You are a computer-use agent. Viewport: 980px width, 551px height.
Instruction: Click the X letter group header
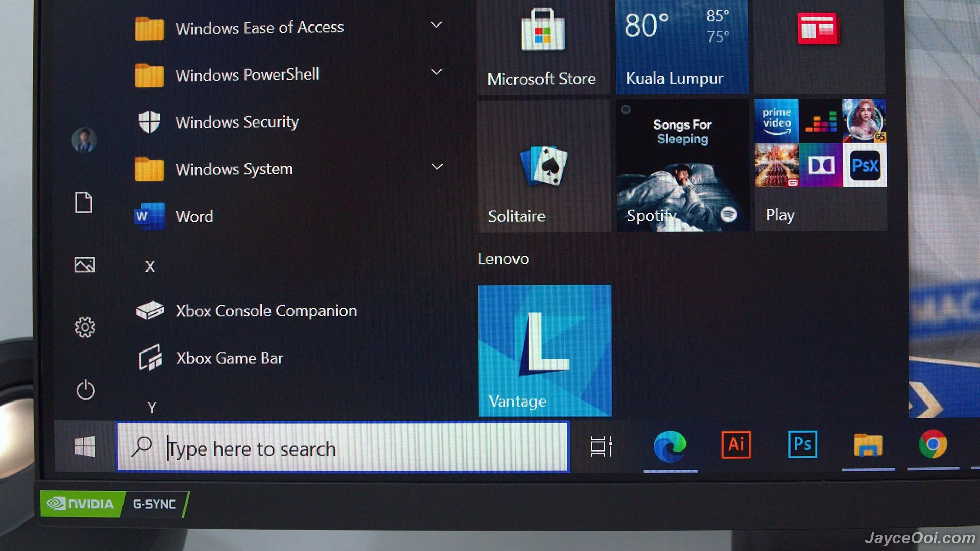(x=150, y=267)
